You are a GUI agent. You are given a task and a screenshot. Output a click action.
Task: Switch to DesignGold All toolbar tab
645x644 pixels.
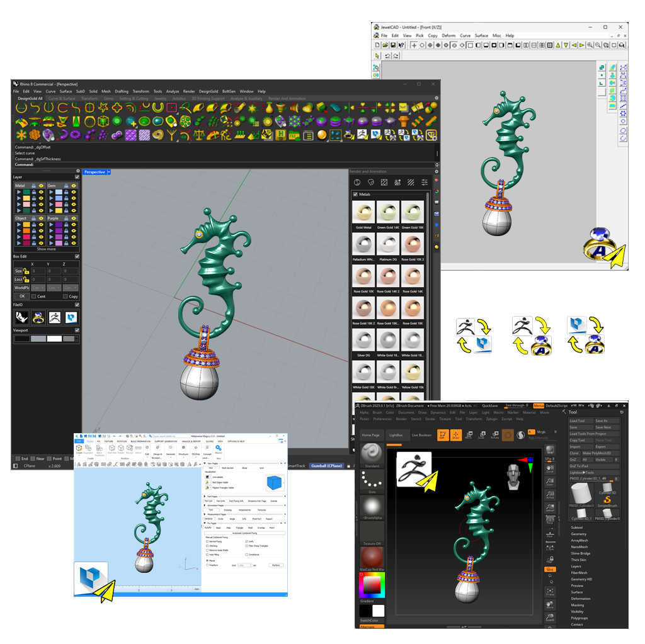(x=30, y=98)
